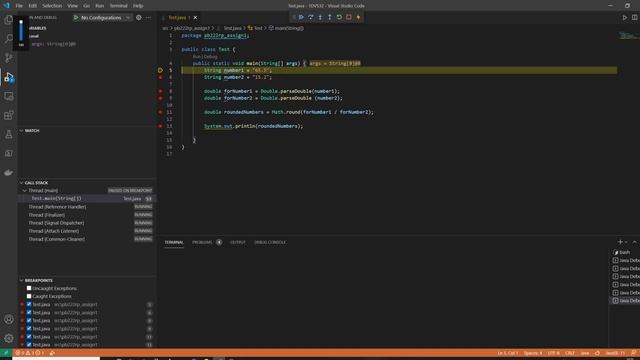Click CRLF in the status bar
Image resolution: width=640 pixels, height=360 pixels.
(570, 353)
